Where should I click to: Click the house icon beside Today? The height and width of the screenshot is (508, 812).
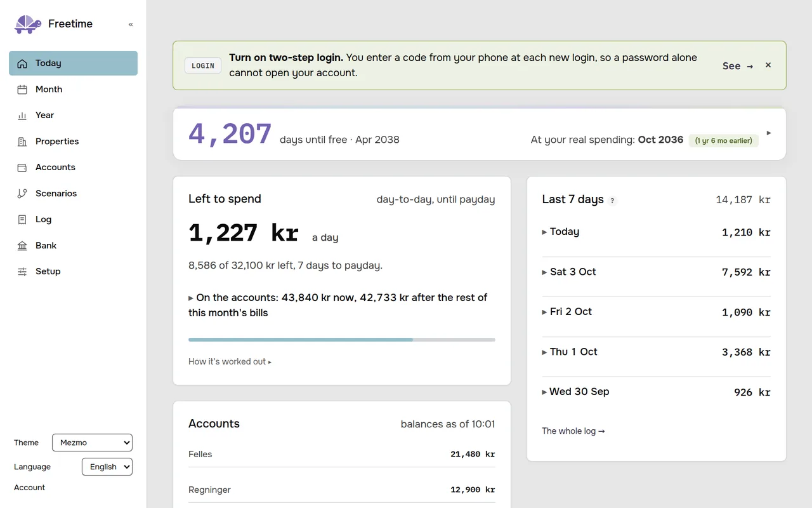click(22, 63)
